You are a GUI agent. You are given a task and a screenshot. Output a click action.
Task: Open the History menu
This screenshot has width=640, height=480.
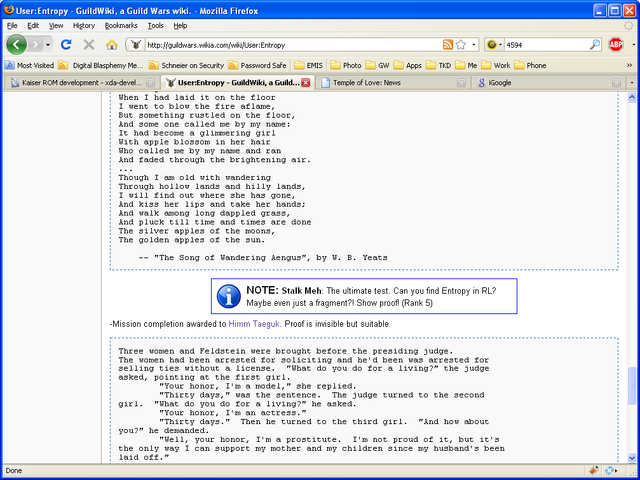[x=84, y=25]
